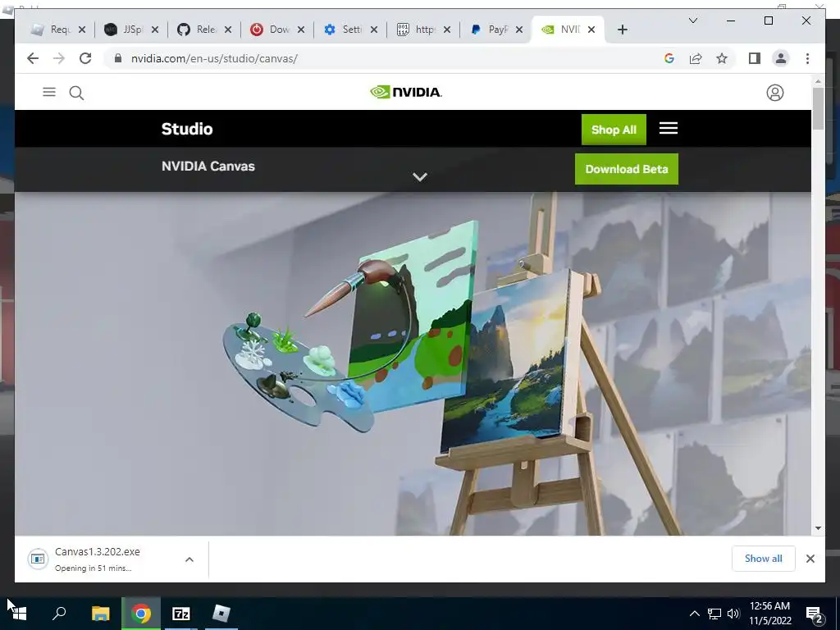
Task: Open the Google icon in the address bar
Action: [x=669, y=58]
